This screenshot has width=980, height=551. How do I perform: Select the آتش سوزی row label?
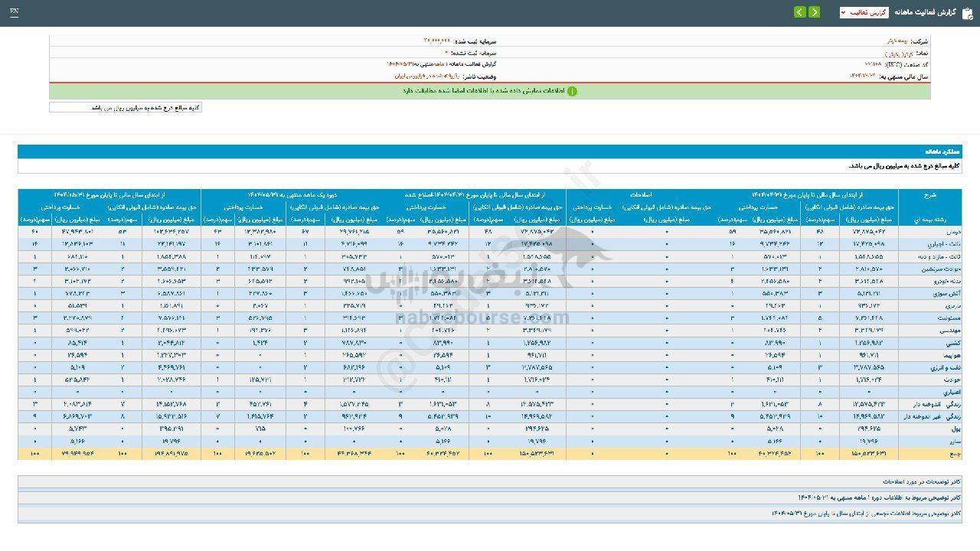point(947,293)
